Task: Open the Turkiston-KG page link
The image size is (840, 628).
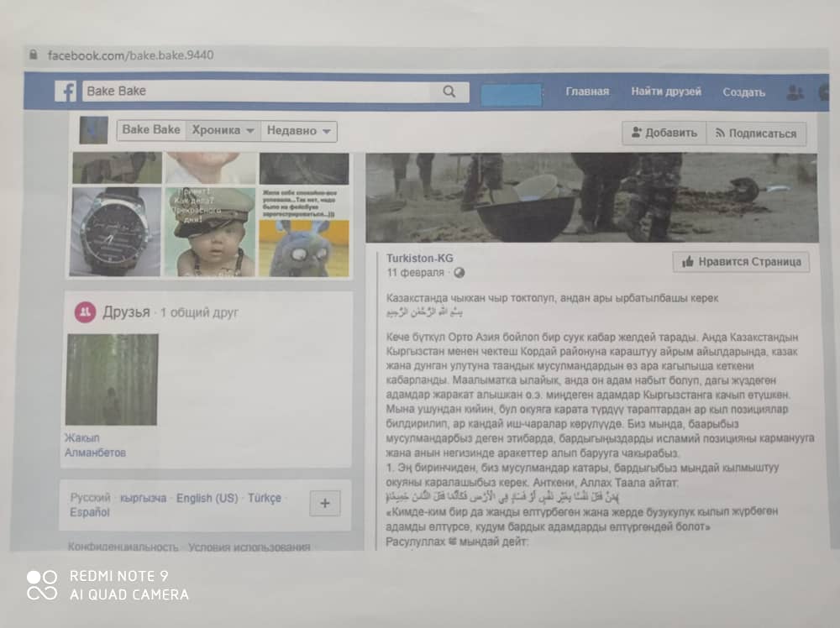Action: tap(419, 259)
